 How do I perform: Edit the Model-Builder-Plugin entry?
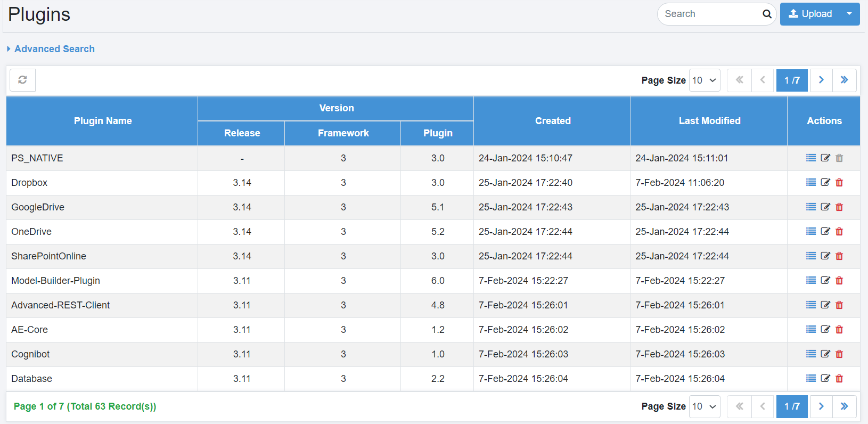(x=825, y=280)
